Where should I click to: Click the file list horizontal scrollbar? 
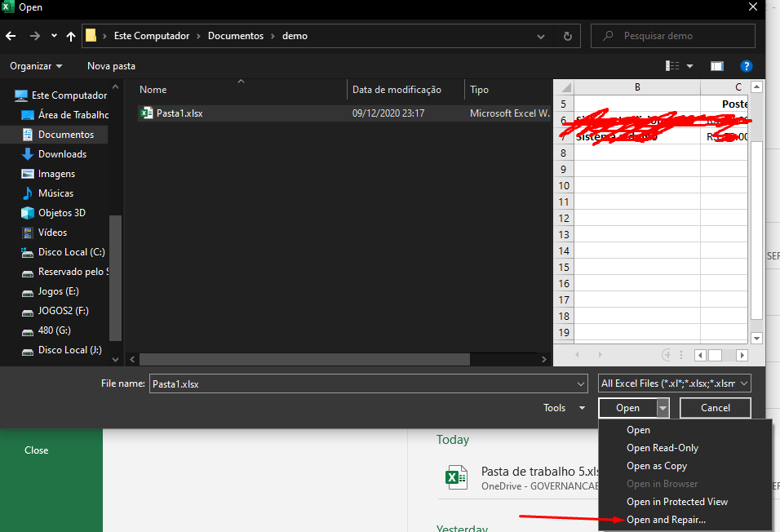[304, 359]
